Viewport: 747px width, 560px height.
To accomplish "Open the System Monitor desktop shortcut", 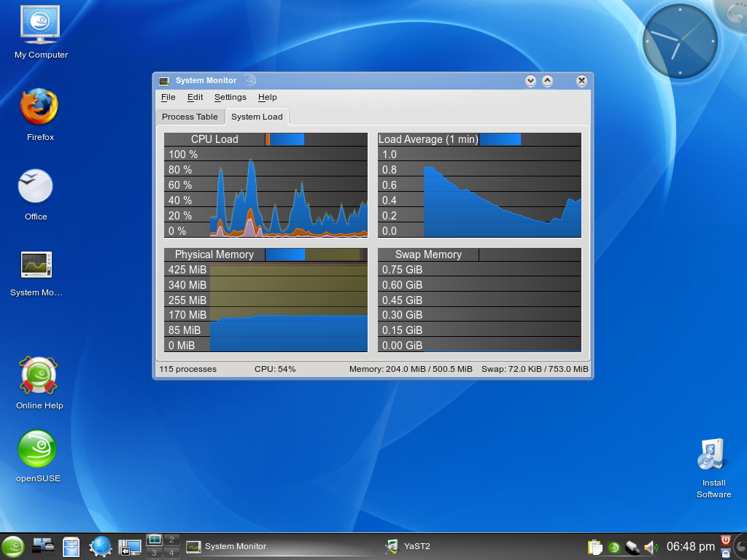I will [x=36, y=274].
